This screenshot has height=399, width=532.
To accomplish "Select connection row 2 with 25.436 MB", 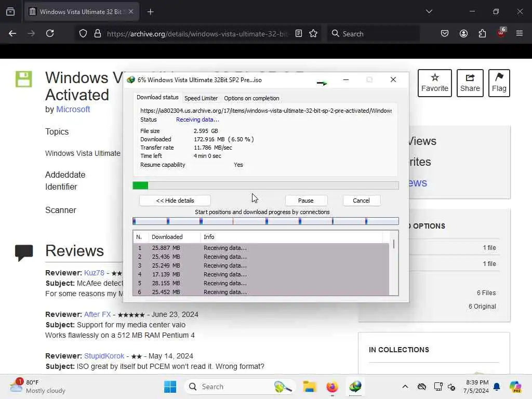I will tap(261, 257).
